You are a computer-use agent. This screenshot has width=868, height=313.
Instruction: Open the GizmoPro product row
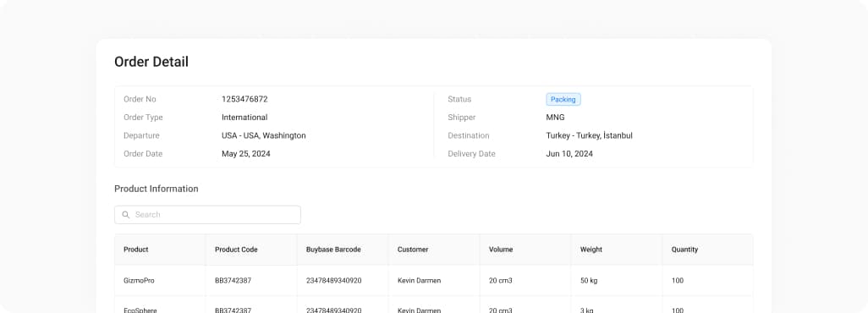click(433, 281)
